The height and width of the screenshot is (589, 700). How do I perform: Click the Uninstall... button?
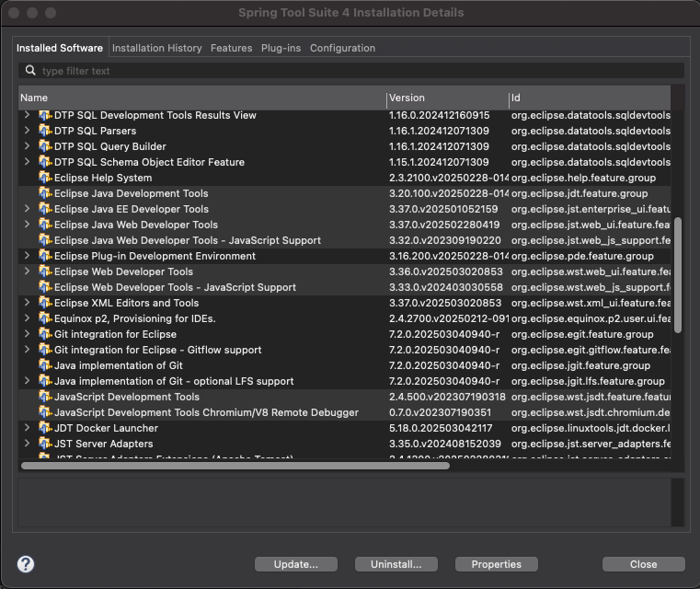tap(396, 564)
